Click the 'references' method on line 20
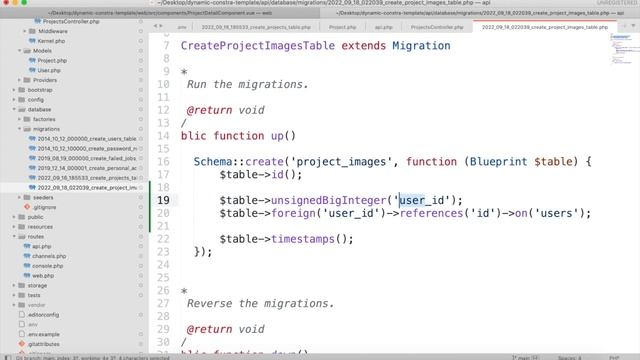The width and height of the screenshot is (640, 360). coord(431,213)
